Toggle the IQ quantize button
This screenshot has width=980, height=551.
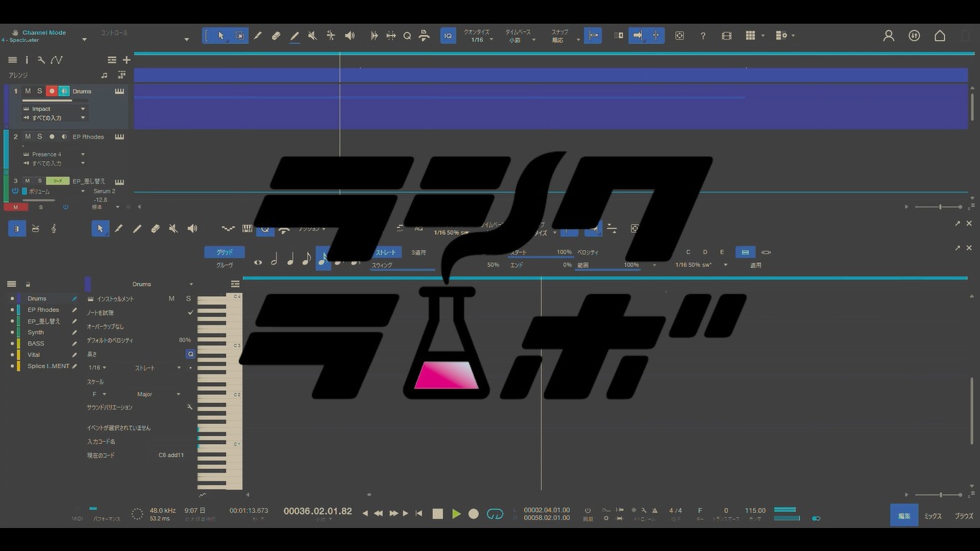pyautogui.click(x=448, y=36)
